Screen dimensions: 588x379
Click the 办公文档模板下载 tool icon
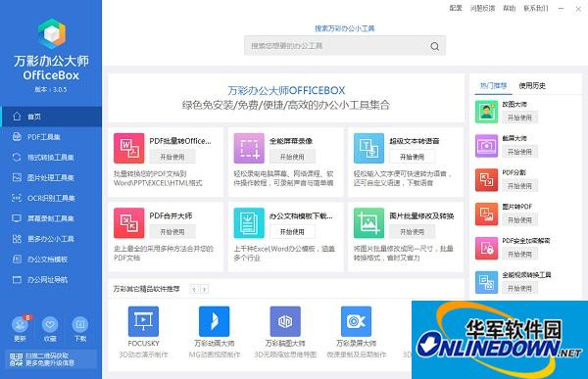click(x=249, y=223)
